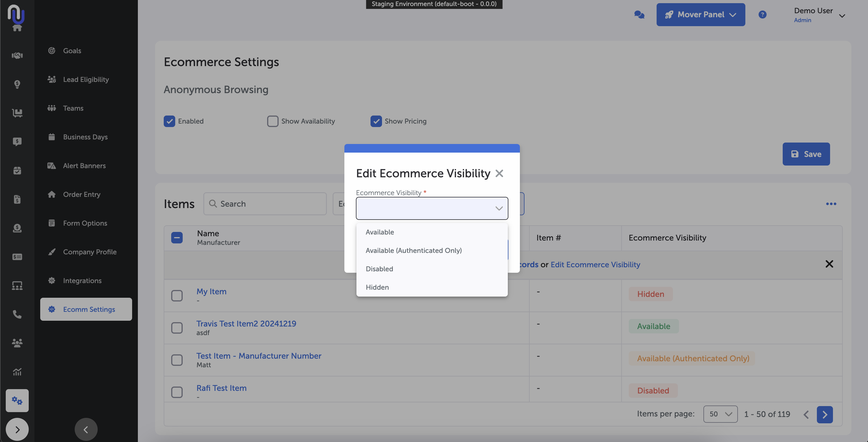Uncheck the Show Pricing checkbox
This screenshot has height=442, width=868.
point(376,121)
